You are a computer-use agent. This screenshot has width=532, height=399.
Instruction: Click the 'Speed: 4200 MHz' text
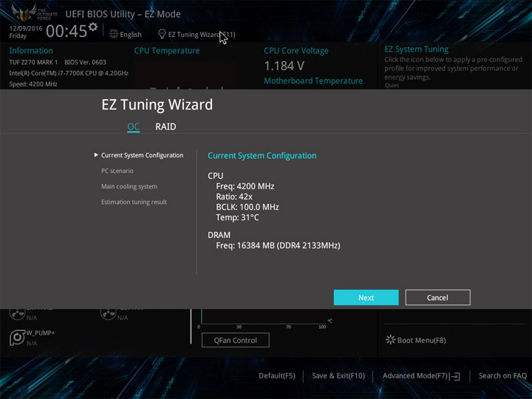(x=33, y=83)
